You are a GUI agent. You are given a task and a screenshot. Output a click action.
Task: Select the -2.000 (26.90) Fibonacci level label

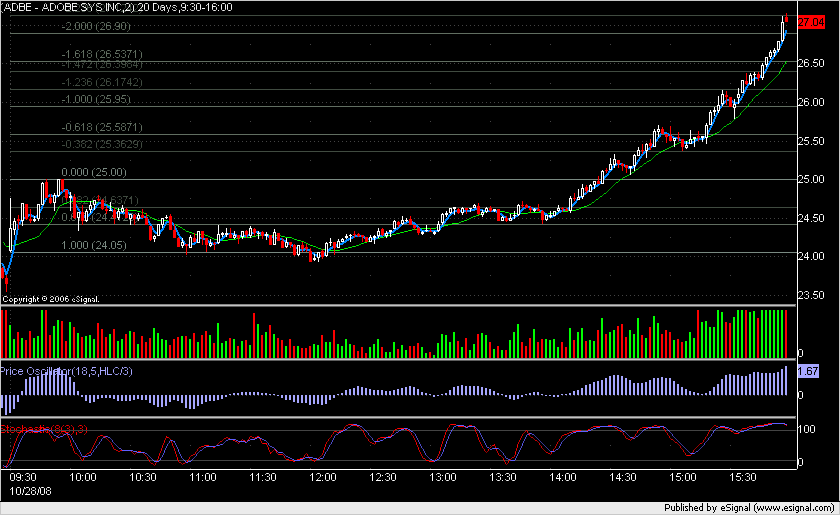point(96,27)
